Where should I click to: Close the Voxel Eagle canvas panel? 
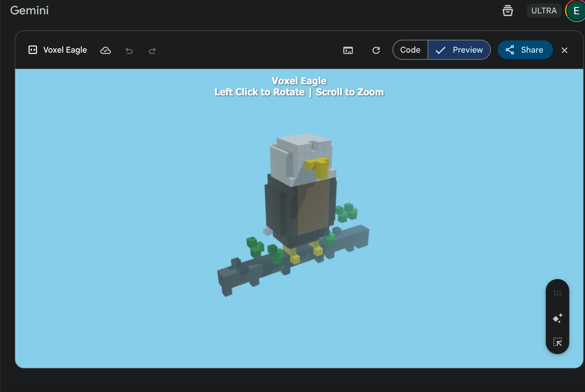point(565,50)
